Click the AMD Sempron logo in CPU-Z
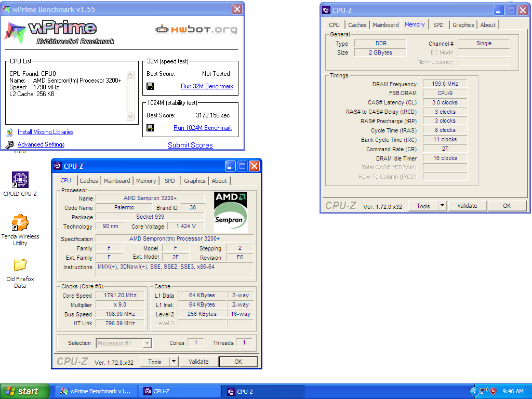 pos(230,212)
